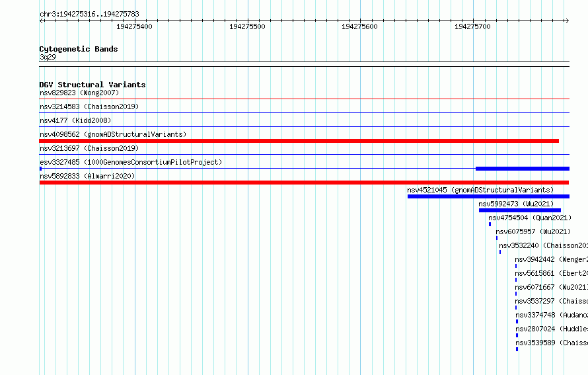Screen dimensions: 588x375
Task: Select the nsv3942442 Wenger variant label
Action: coord(551,259)
